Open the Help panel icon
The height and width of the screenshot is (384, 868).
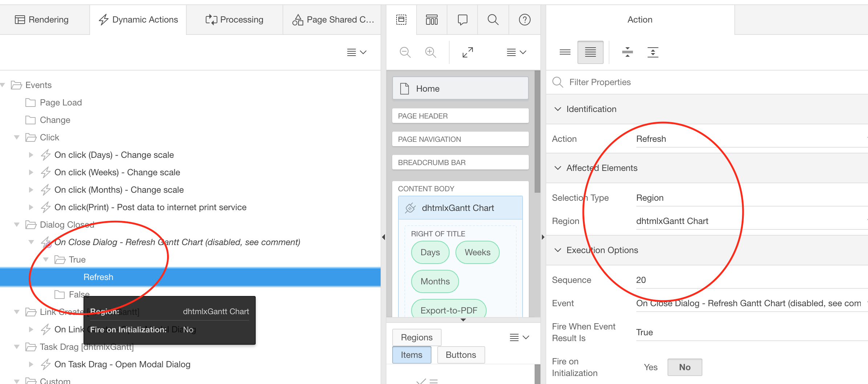524,20
